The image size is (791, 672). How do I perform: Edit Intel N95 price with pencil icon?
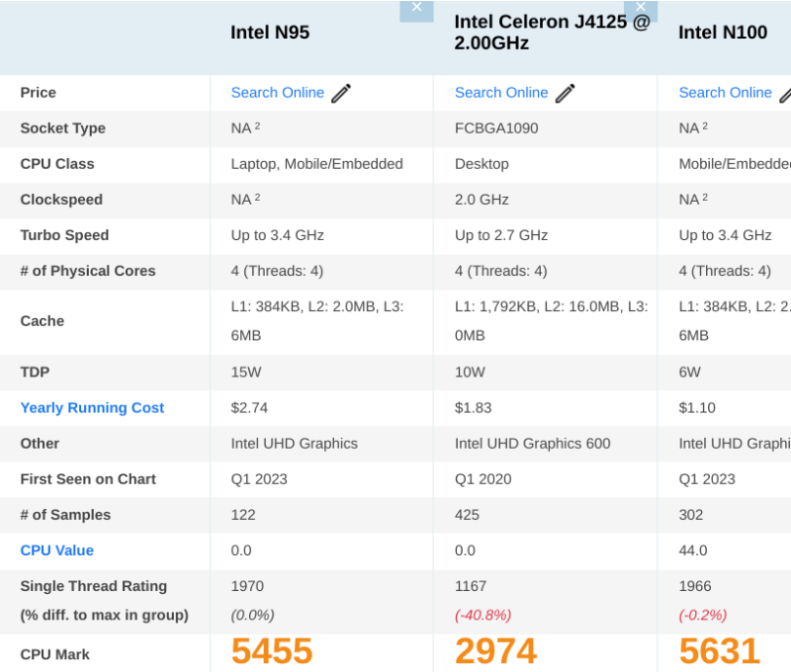click(x=341, y=93)
